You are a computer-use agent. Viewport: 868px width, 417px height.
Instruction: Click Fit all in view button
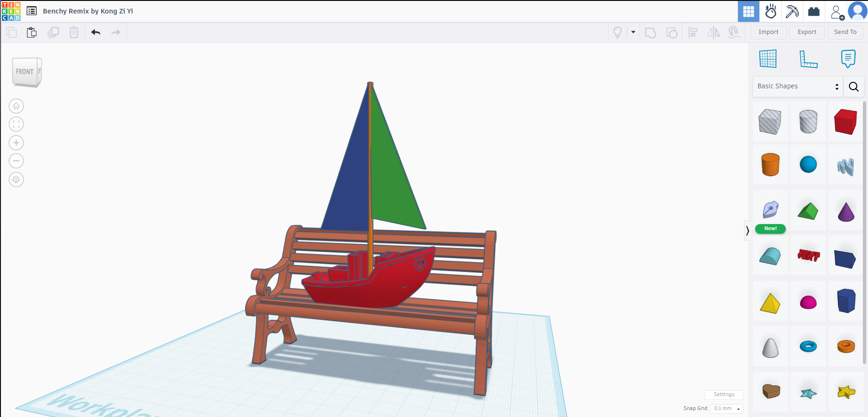[x=16, y=124]
